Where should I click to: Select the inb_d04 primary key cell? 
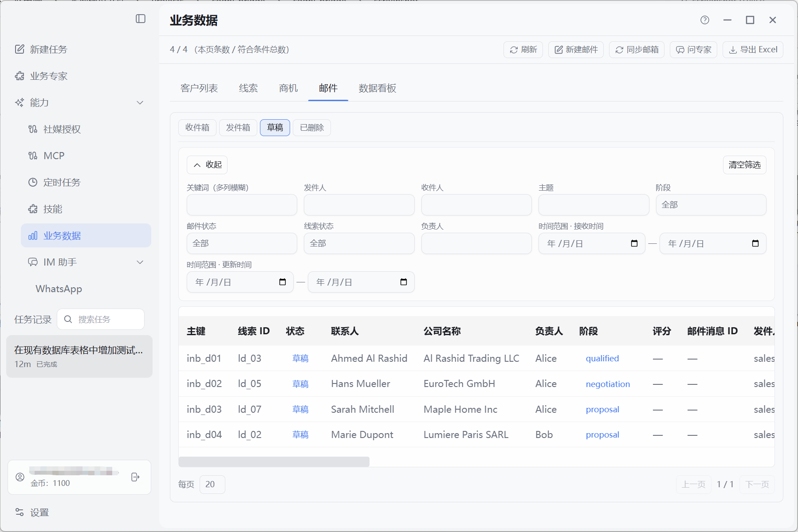[204, 434]
